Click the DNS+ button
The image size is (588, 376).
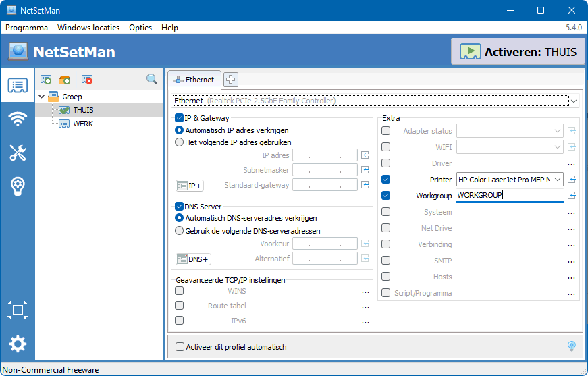coord(194,259)
